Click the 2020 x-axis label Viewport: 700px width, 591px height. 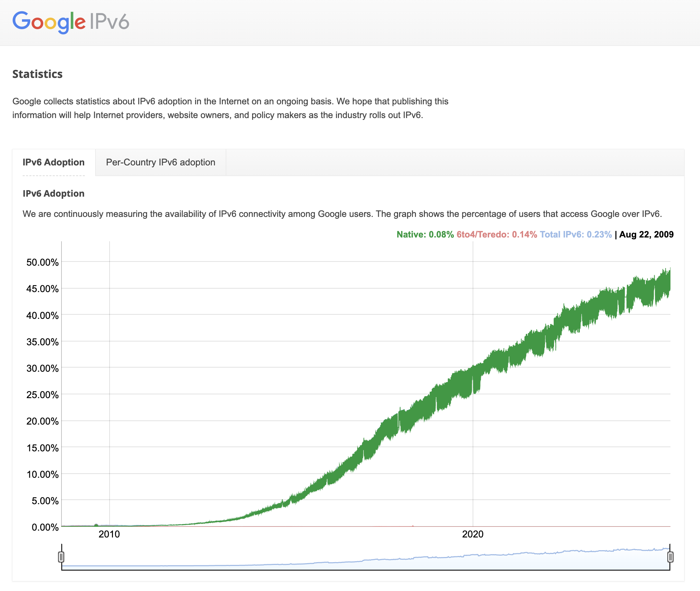pos(473,534)
